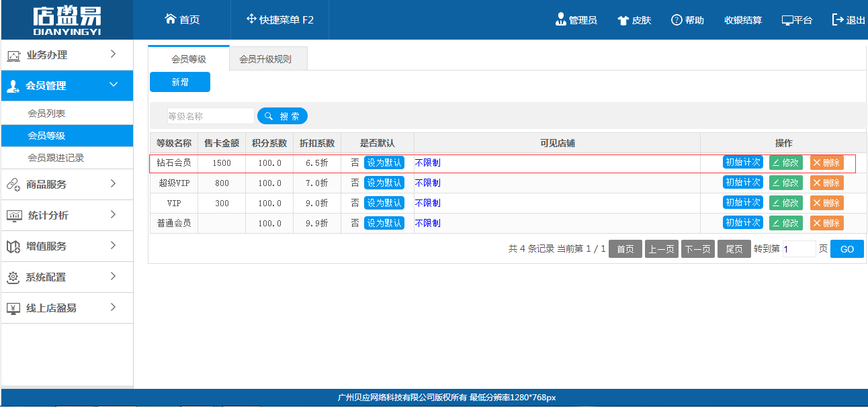Expand the 统计分析 menu chevron

[x=114, y=214]
